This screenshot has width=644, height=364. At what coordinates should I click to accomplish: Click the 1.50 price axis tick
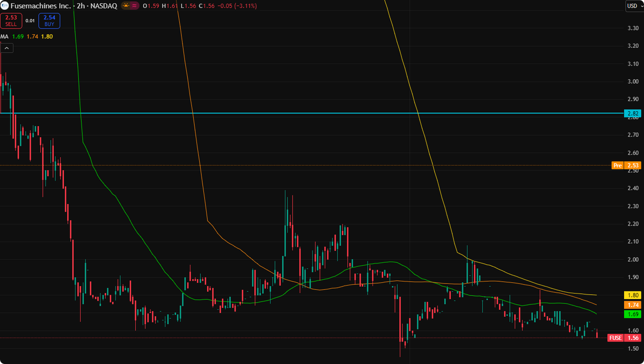(633, 349)
